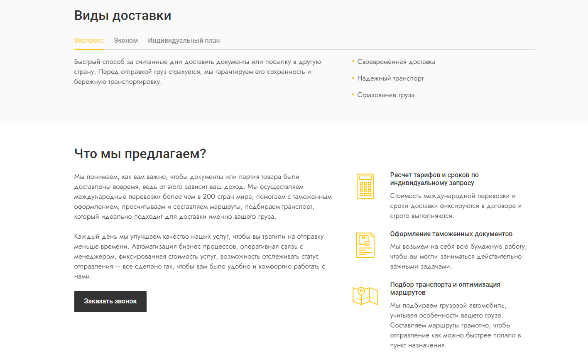Viewport: 588px width, 364px height.
Task: Click the Заказать звонок button
Action: (110, 301)
